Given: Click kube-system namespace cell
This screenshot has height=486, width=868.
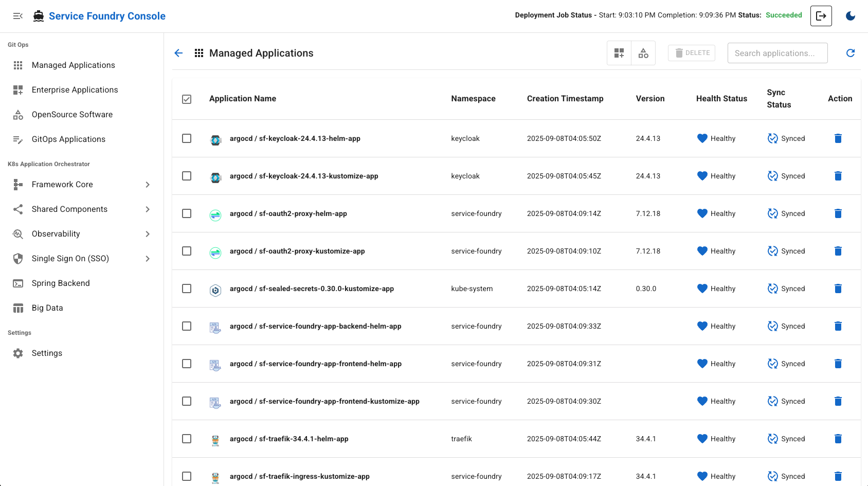Looking at the screenshot, I should coord(472,289).
